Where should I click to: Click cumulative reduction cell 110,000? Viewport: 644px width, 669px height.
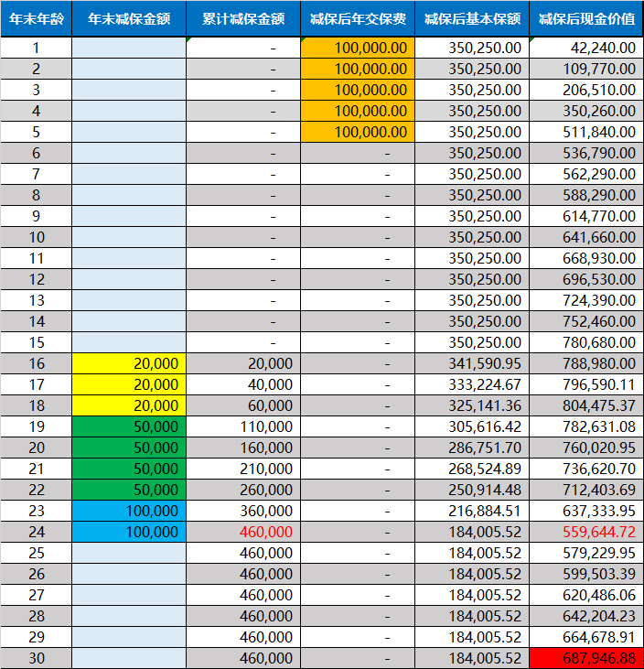(x=243, y=426)
